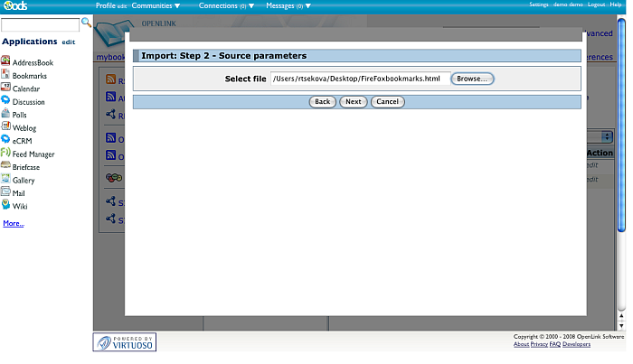
Task: Open the Connections dropdown menu
Action: point(226,5)
